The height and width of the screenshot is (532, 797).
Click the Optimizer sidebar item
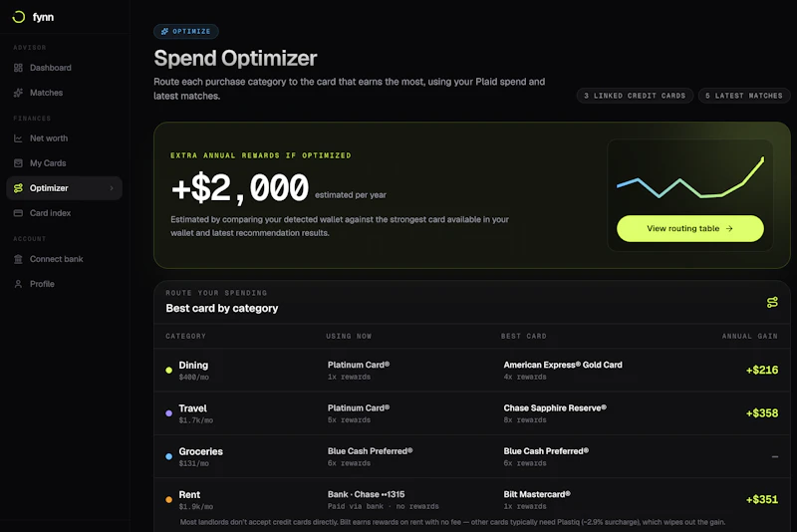coord(65,188)
